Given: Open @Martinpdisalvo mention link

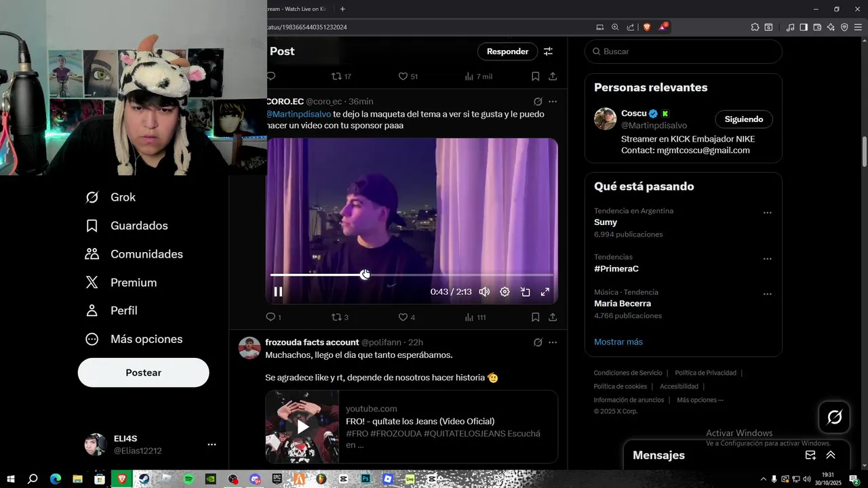Looking at the screenshot, I should (298, 114).
